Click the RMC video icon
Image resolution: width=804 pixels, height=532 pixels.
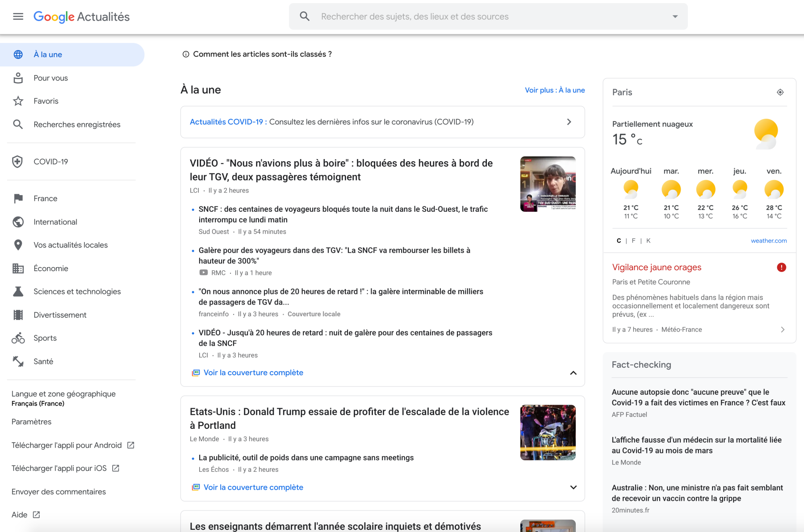pos(204,272)
